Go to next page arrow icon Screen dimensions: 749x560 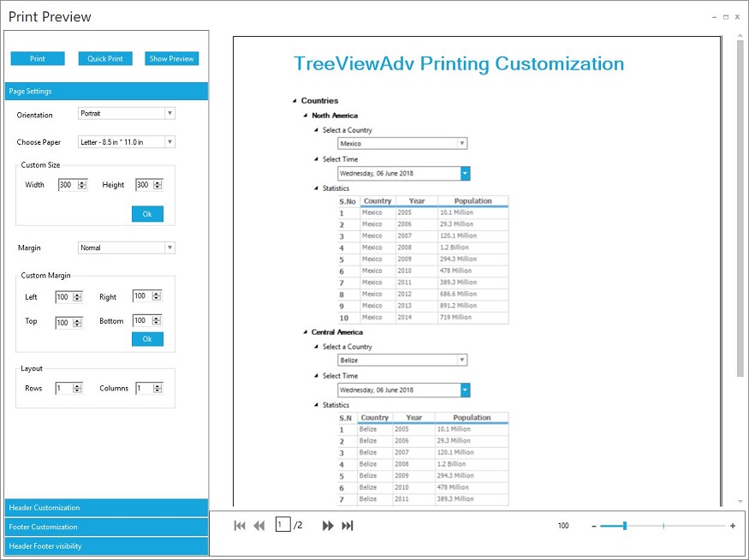(328, 526)
